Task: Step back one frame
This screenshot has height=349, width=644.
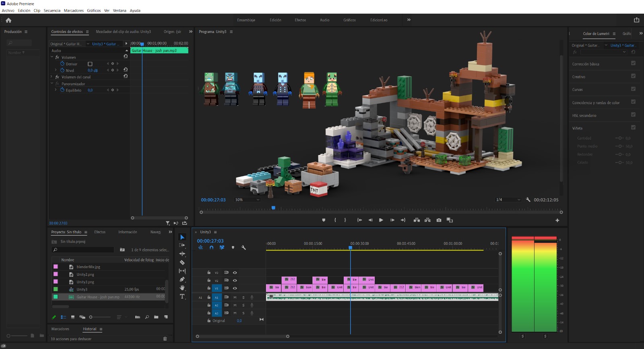Action: 370,220
